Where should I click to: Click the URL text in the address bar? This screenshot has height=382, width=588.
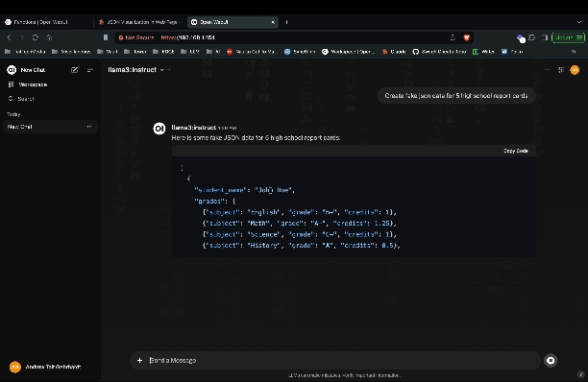pyautogui.click(x=188, y=37)
